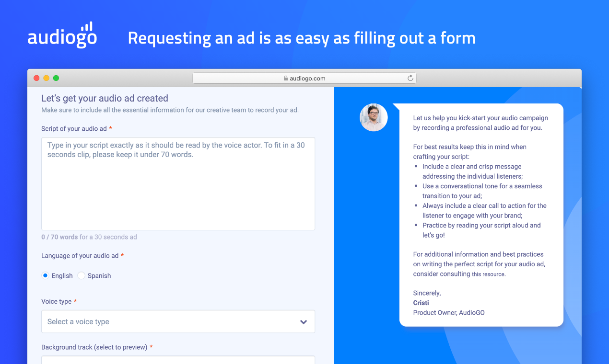Click the "Voice type" label
Viewport: 609px width, 364px height.
56,301
